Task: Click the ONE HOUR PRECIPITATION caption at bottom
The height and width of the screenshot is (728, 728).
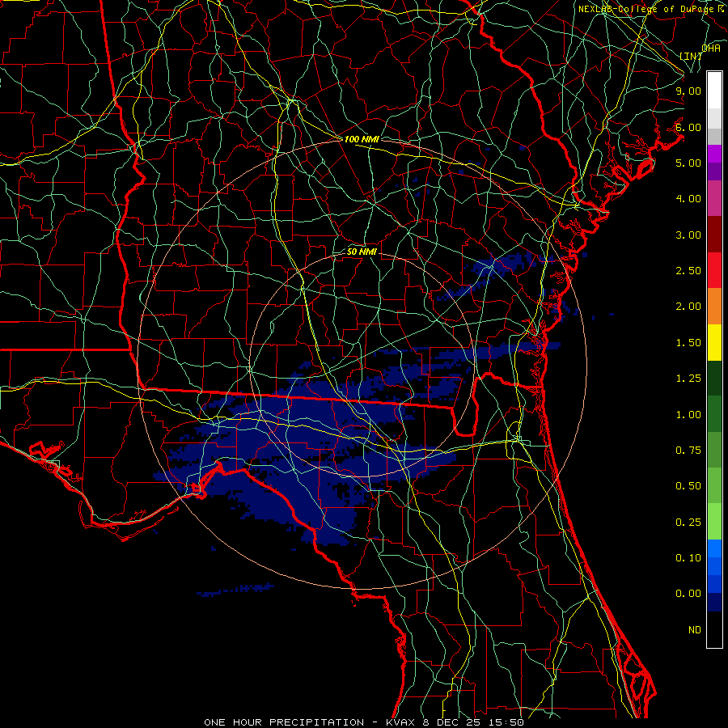Action: tap(364, 722)
